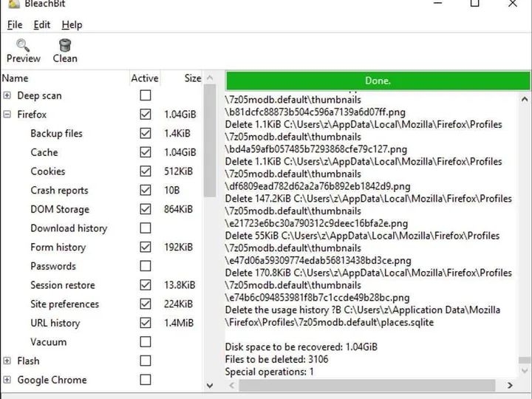Uncheck the Form history checkbox
532x399 pixels.
(146, 247)
